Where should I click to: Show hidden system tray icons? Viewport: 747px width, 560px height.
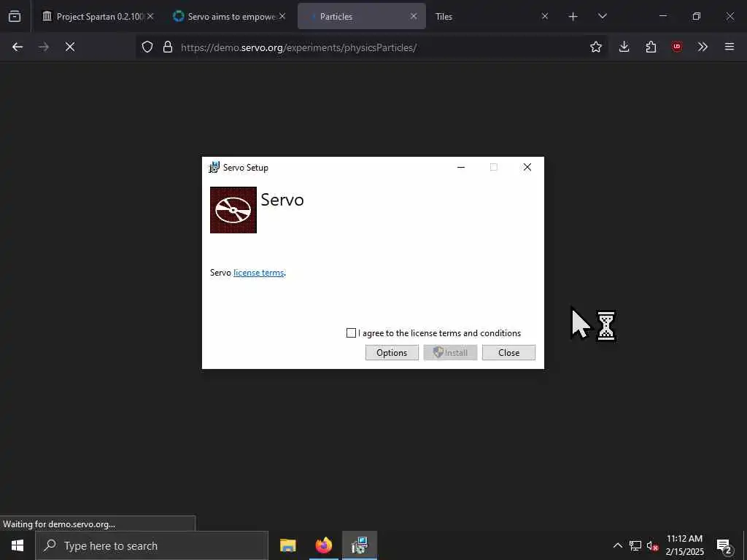(x=617, y=545)
